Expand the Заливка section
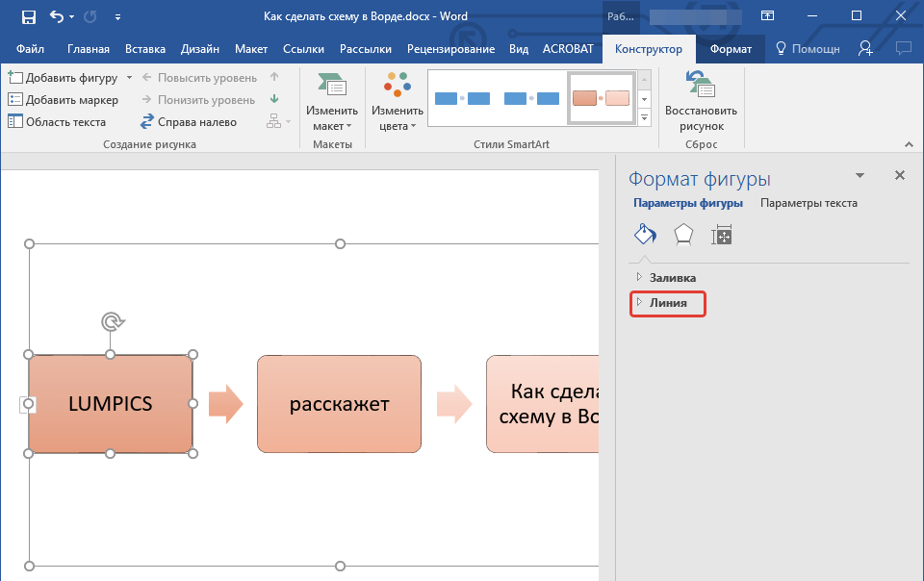This screenshot has width=924, height=581. coord(672,278)
